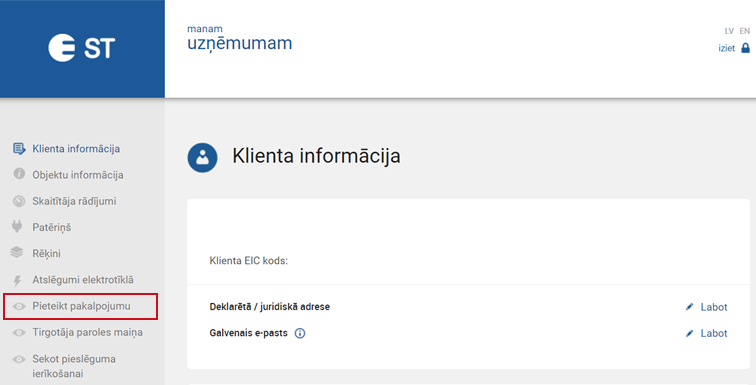Click the lock icon next to iziet
This screenshot has width=756, height=385.
(x=745, y=48)
